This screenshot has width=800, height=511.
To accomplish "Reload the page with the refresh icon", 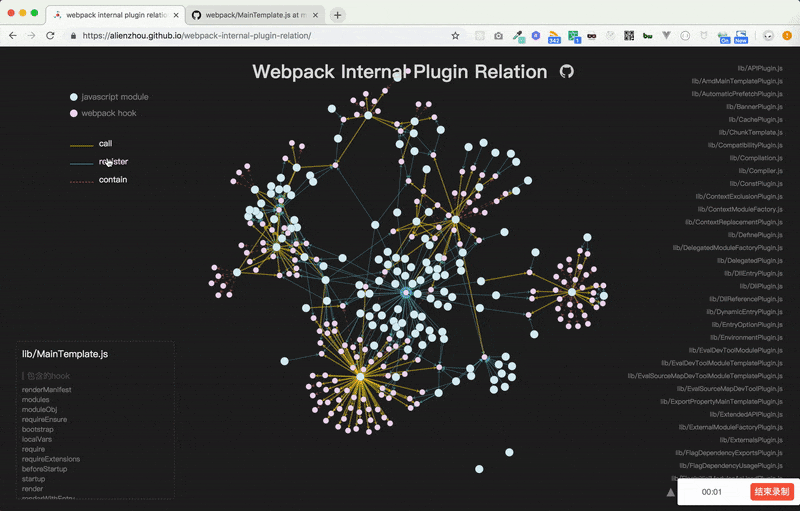I will 50,36.
